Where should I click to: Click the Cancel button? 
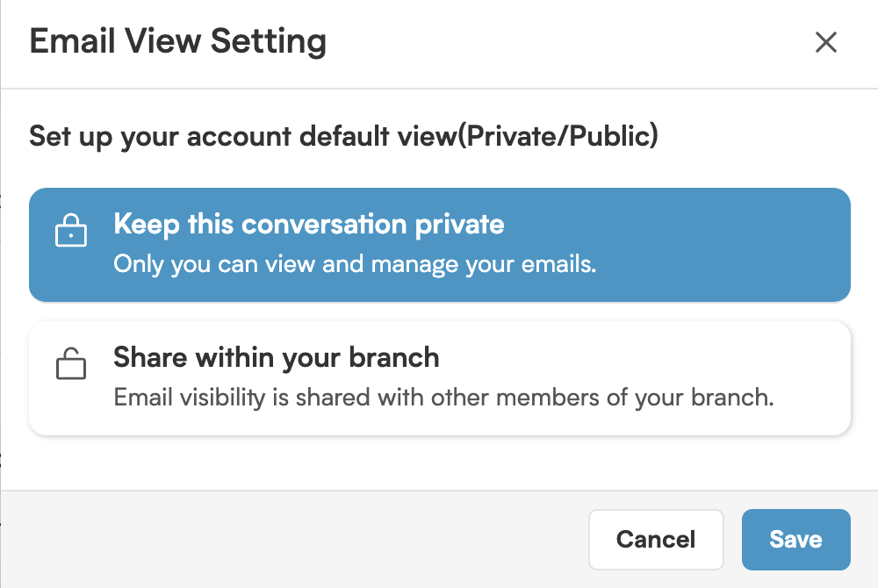tap(656, 539)
